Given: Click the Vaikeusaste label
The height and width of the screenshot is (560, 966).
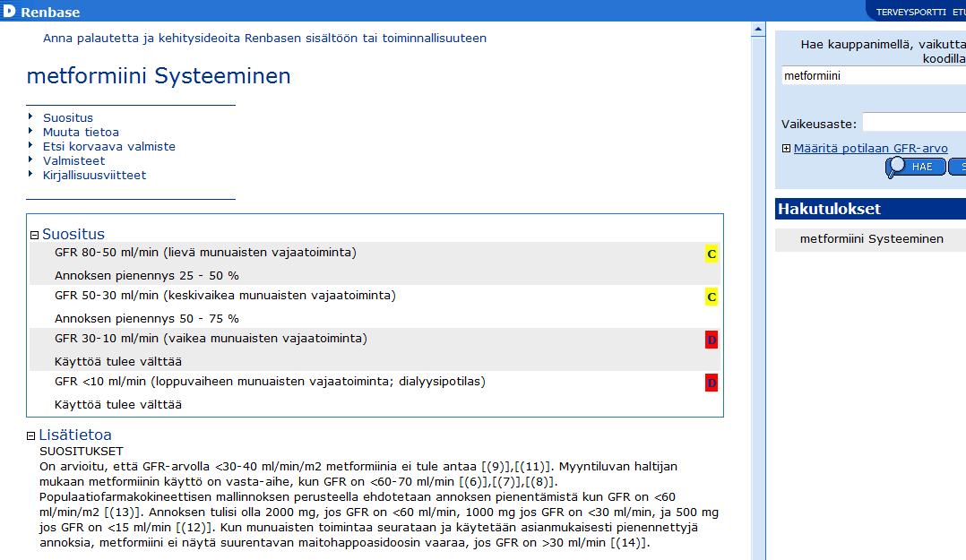Looking at the screenshot, I should (x=819, y=124).
